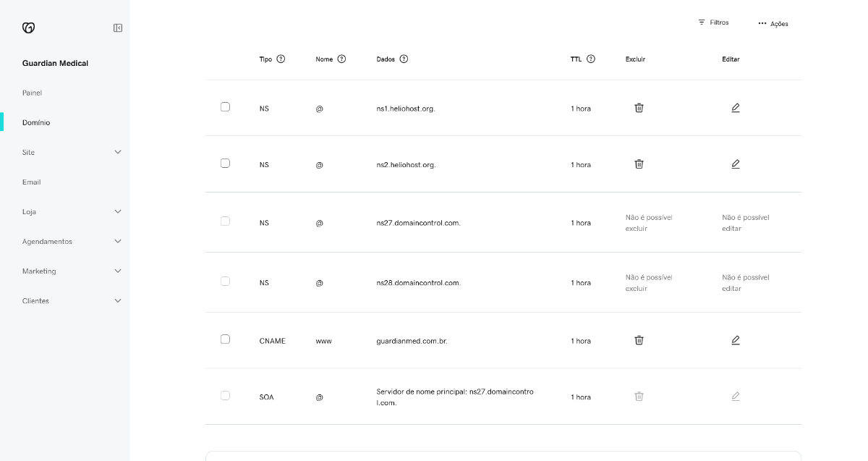This screenshot has width=868, height=461.
Task: Check the ns2.heliohost.org record checkbox
Action: coord(225,164)
